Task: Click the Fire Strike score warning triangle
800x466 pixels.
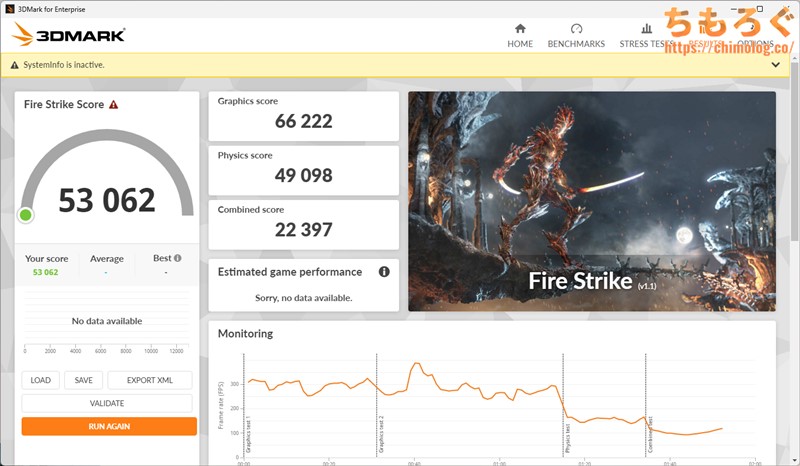Action: pos(114,104)
